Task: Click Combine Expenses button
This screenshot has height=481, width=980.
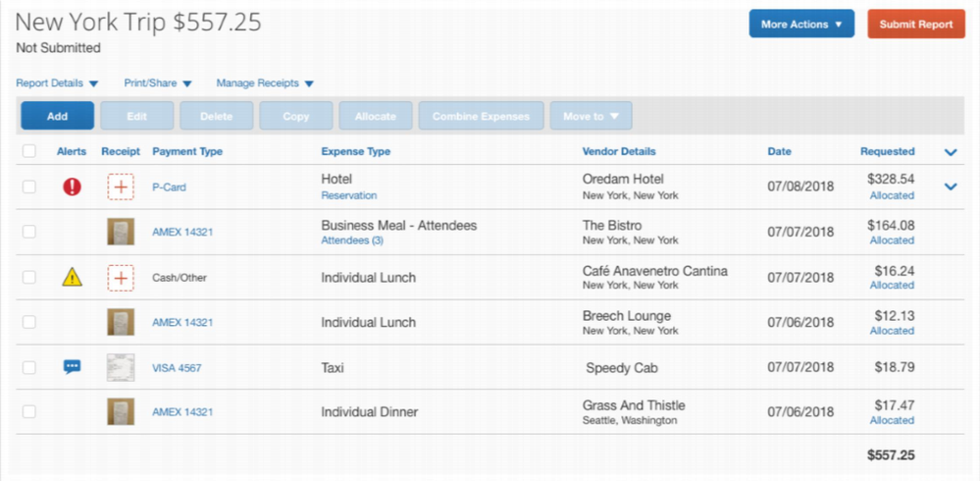Action: (x=482, y=117)
